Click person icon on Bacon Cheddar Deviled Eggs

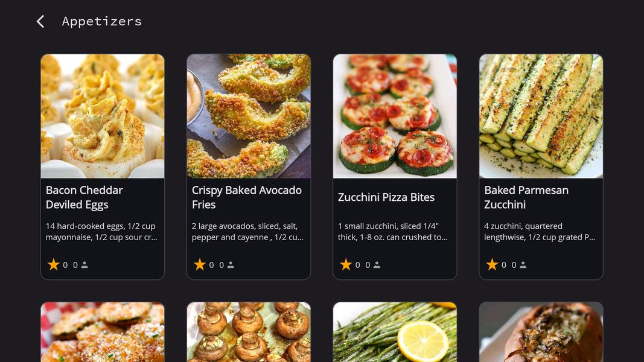point(84,265)
